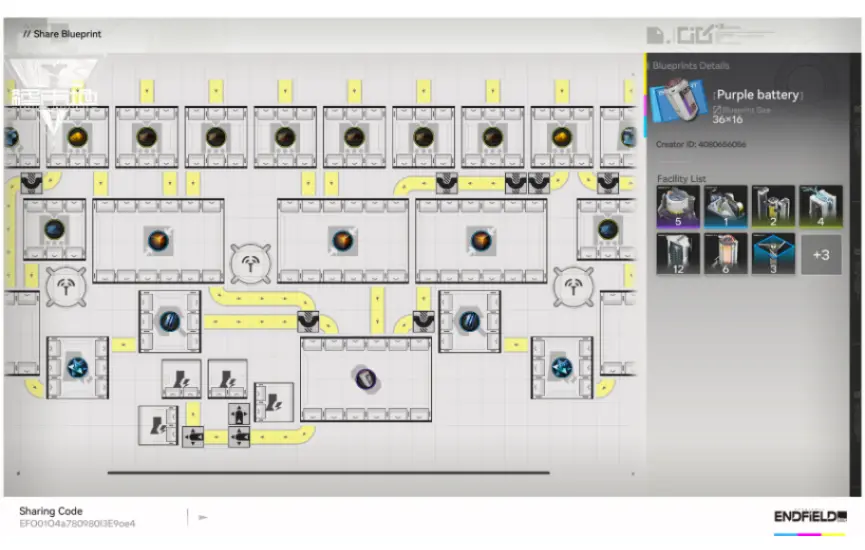
Task: Select the blue star crystal unit on the left
Action: [77, 367]
